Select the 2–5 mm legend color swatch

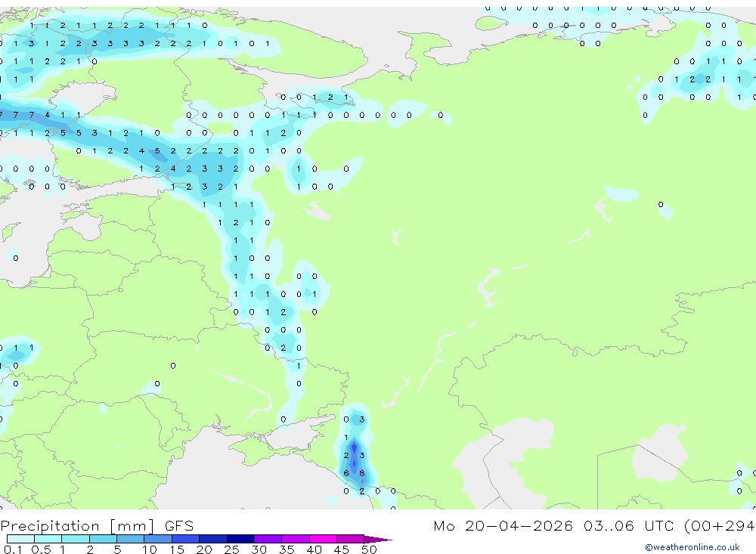(103, 539)
